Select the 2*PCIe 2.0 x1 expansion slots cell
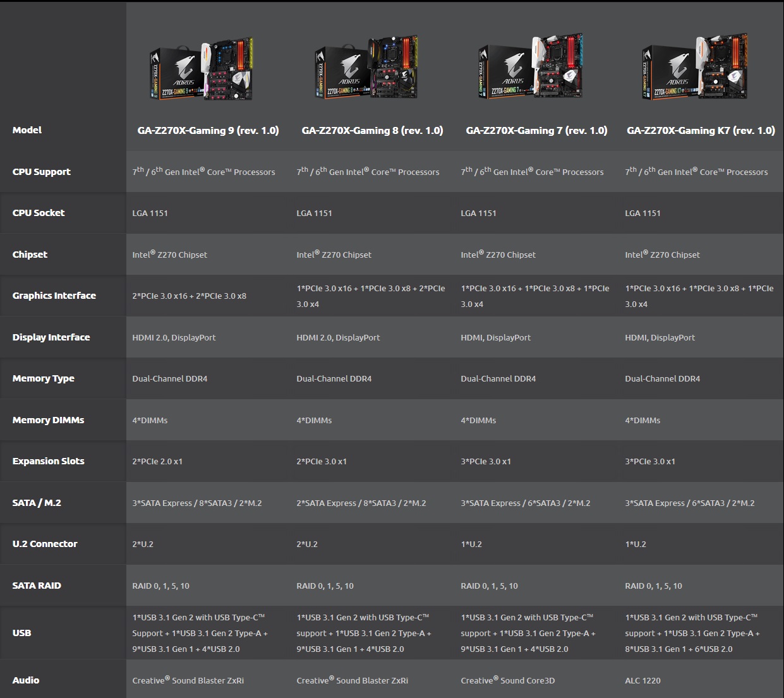 tap(157, 462)
